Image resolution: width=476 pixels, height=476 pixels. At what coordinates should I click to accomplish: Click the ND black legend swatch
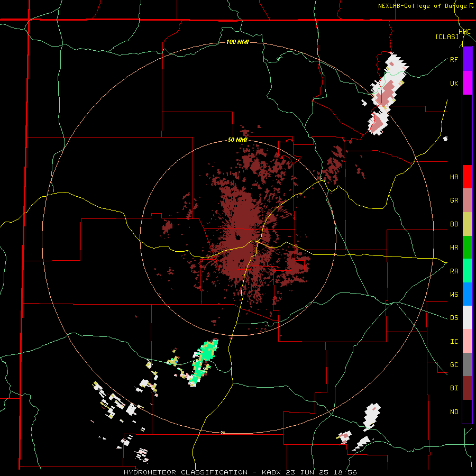click(x=467, y=411)
